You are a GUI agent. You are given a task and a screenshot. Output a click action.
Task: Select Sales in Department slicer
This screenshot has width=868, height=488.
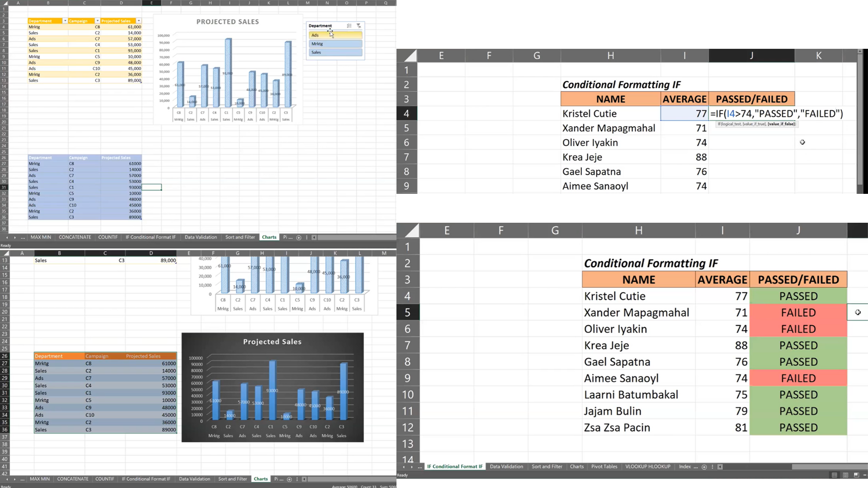click(x=335, y=52)
